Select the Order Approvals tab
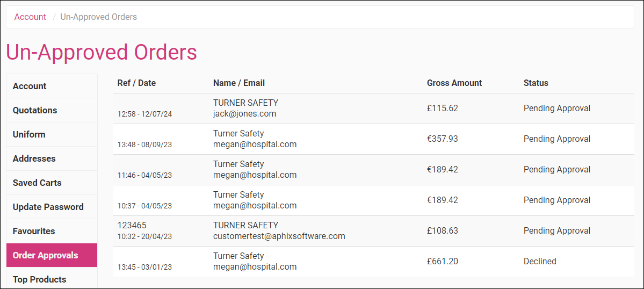Screen dimensions: 644x289 click(x=46, y=255)
